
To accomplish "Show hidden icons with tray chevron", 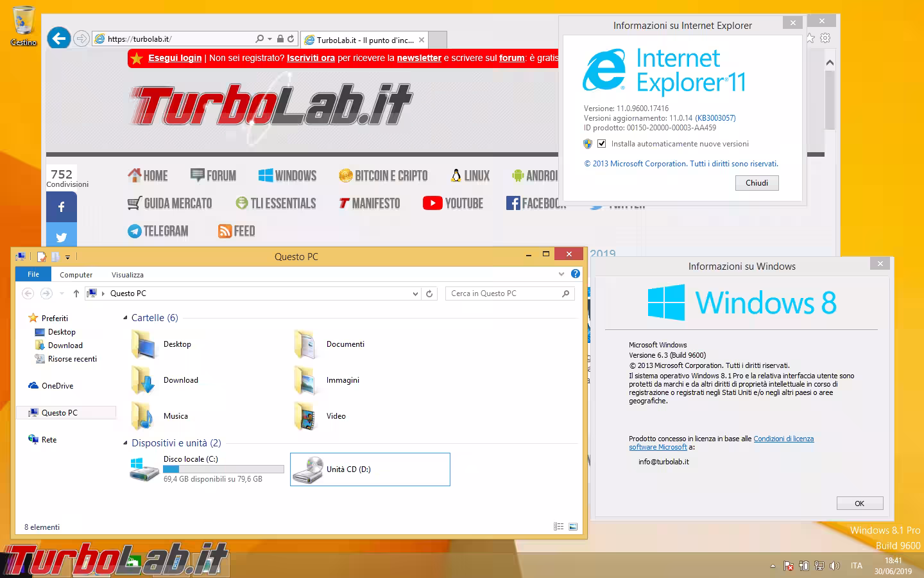I will [773, 566].
